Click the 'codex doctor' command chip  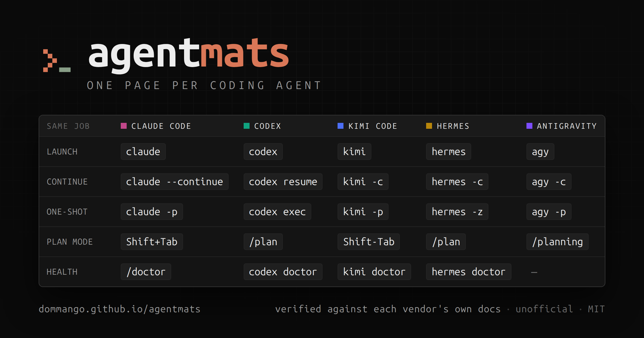(x=283, y=272)
